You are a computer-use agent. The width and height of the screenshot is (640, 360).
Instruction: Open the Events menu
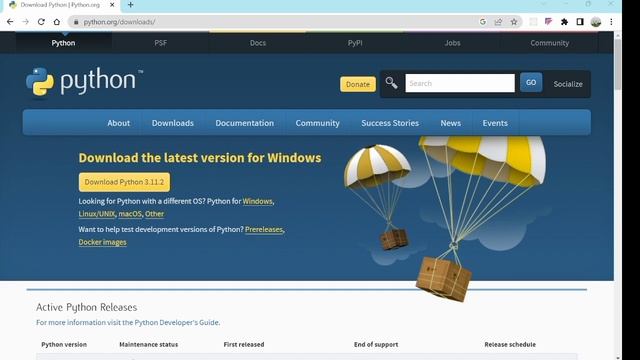(x=495, y=123)
